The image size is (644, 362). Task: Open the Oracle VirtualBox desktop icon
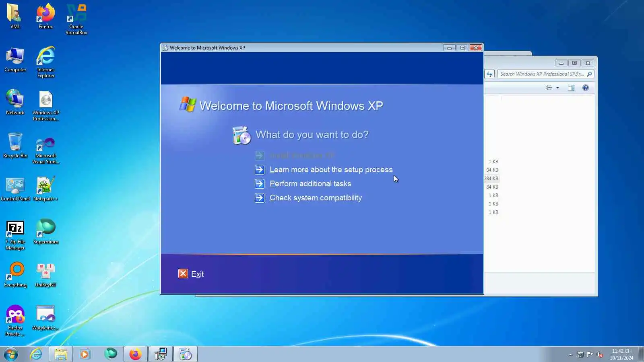pos(76,19)
